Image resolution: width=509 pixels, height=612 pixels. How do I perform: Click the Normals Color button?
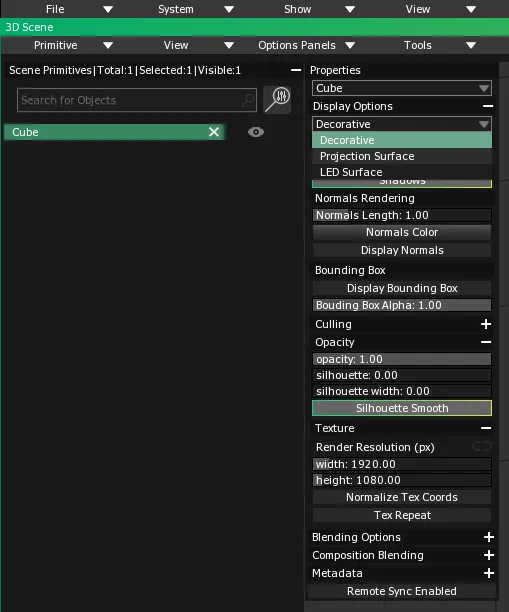coord(402,232)
